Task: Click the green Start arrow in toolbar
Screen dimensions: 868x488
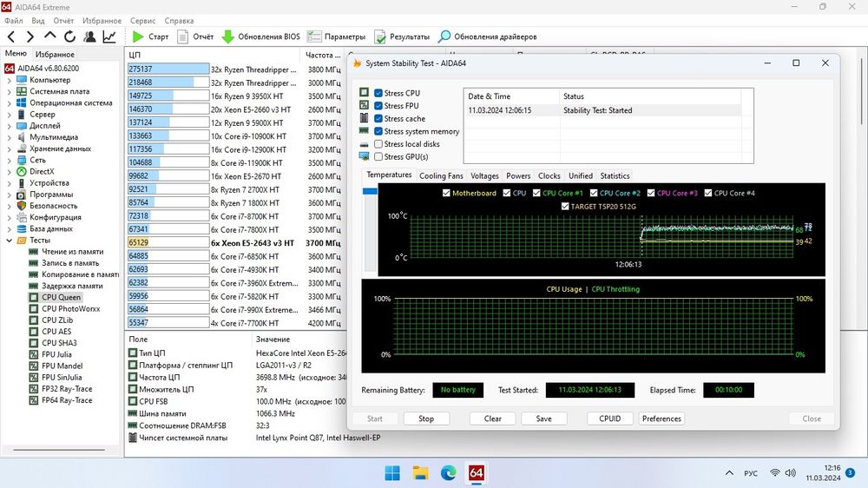Action: click(138, 36)
